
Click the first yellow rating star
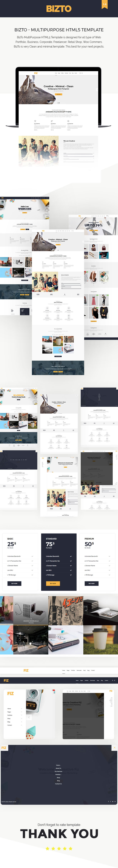(x=47, y=848)
